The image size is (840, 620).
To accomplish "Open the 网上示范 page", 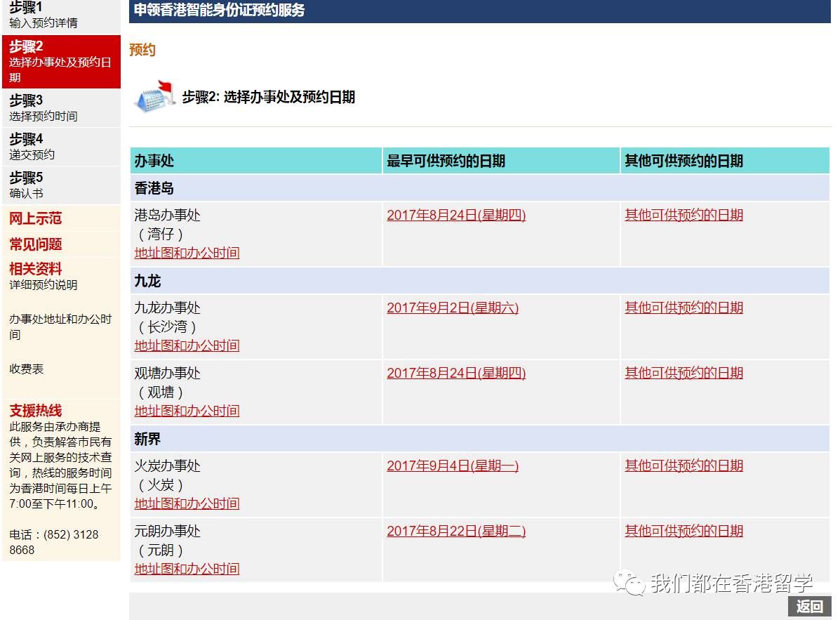I will pyautogui.click(x=34, y=218).
